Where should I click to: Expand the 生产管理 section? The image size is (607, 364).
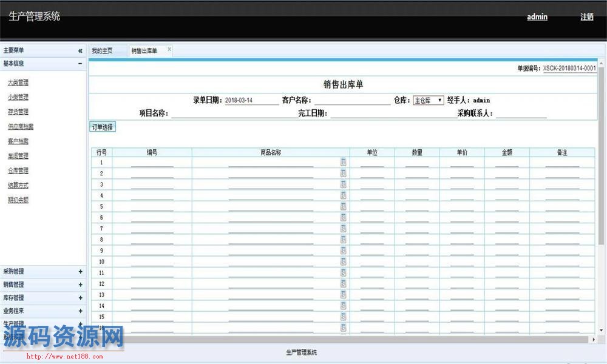click(x=80, y=324)
